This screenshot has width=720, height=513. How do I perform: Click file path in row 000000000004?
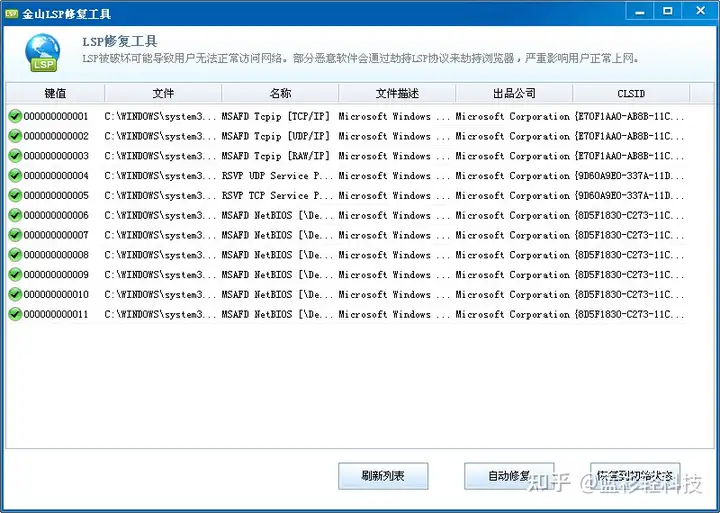coord(160,175)
